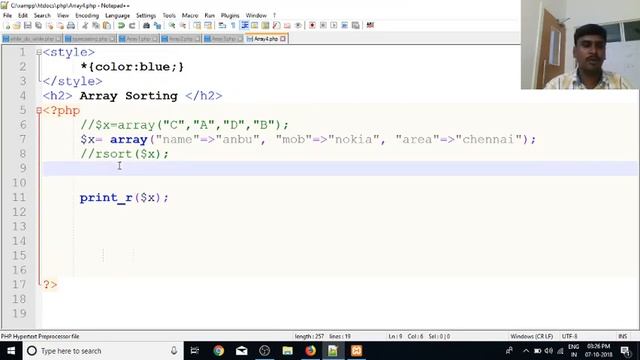Open User Defined Language toolbar icon
The image size is (640, 360).
(255, 26)
